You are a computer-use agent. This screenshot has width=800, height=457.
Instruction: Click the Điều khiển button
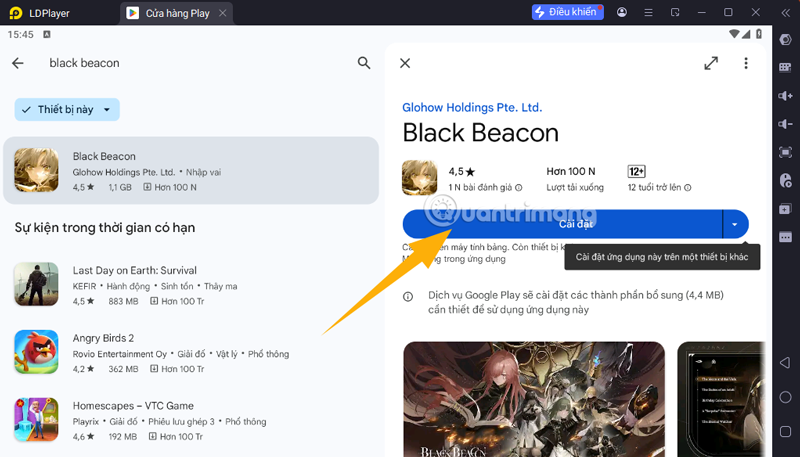tap(567, 12)
